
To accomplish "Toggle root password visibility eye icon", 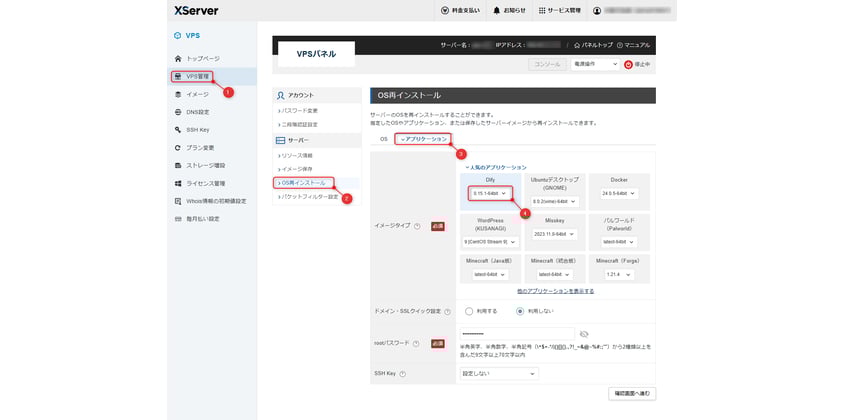I will tap(585, 334).
